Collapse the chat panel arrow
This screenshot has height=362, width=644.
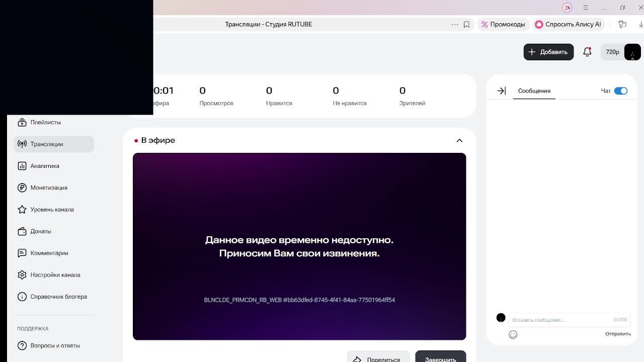point(501,91)
